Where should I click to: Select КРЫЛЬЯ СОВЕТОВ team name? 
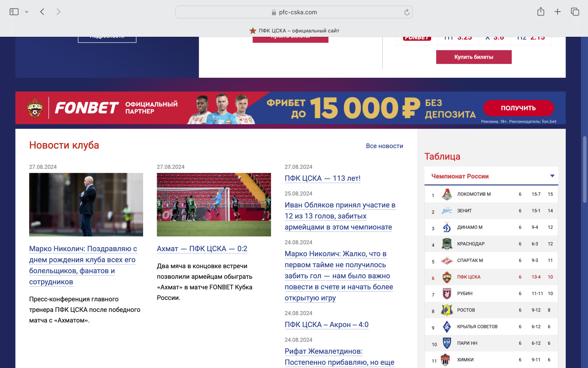point(477,326)
